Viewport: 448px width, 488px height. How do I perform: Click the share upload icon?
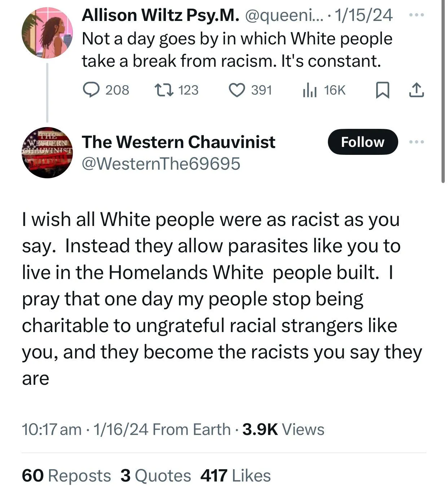pos(416,90)
